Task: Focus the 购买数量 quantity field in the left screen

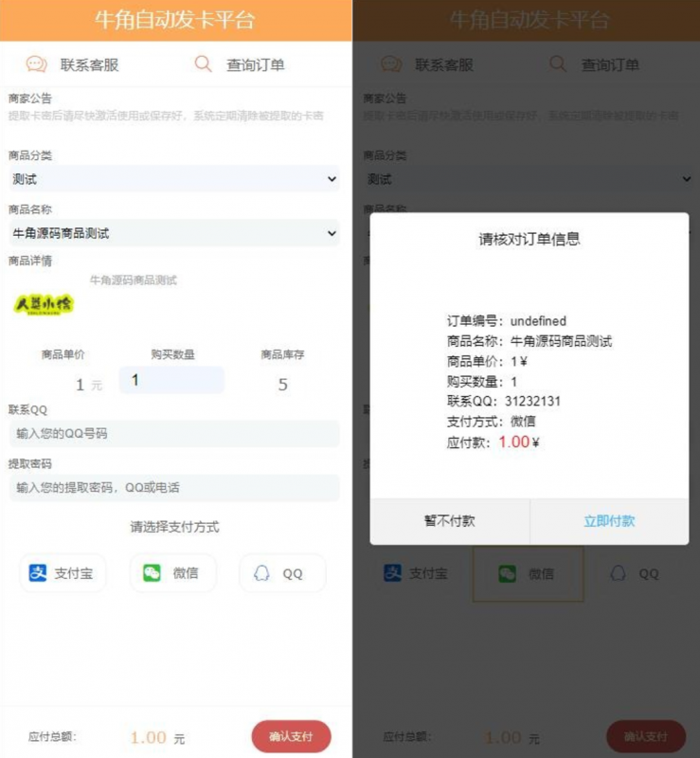Action: pos(172,380)
